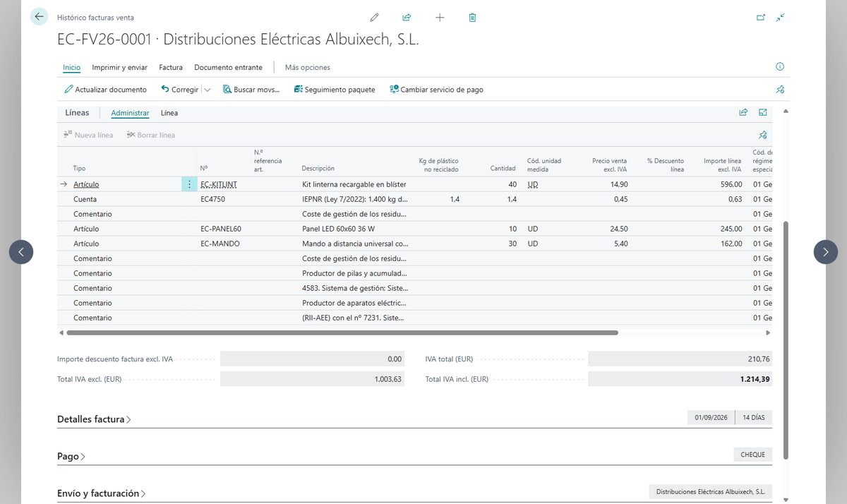Create new document with the plus icon
Viewport: 847px width, 504px height.
coord(440,18)
